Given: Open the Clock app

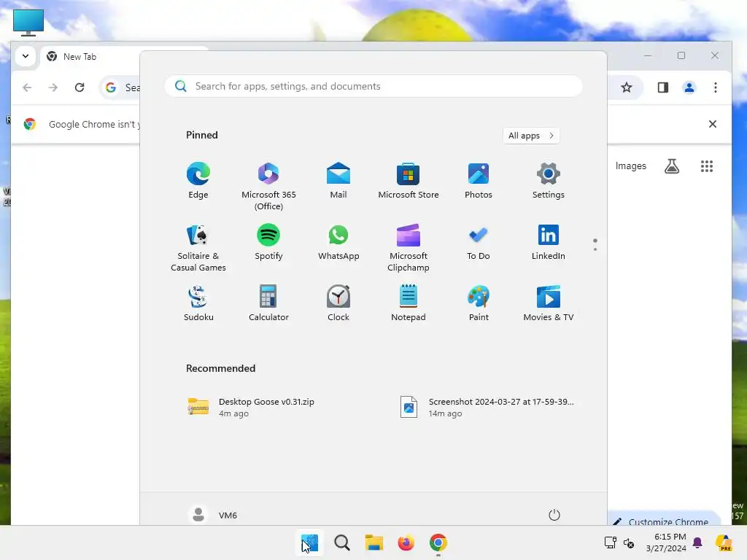Looking at the screenshot, I should (338, 304).
